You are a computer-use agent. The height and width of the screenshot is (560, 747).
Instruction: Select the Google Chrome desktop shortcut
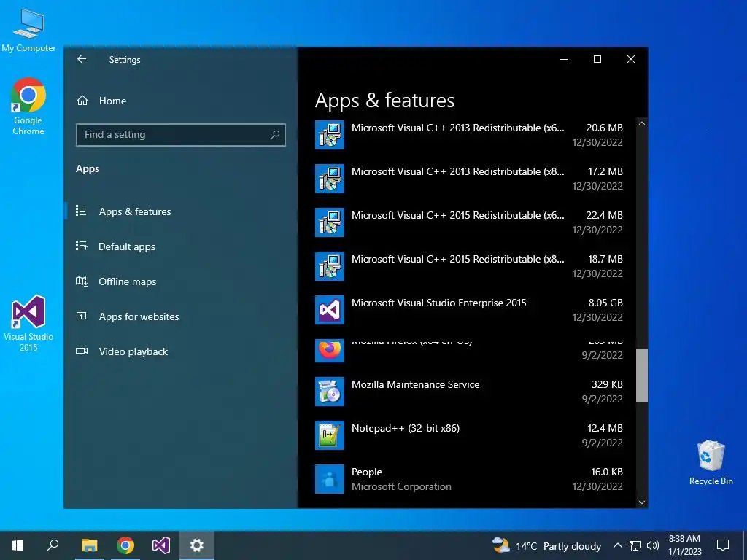pos(28,106)
